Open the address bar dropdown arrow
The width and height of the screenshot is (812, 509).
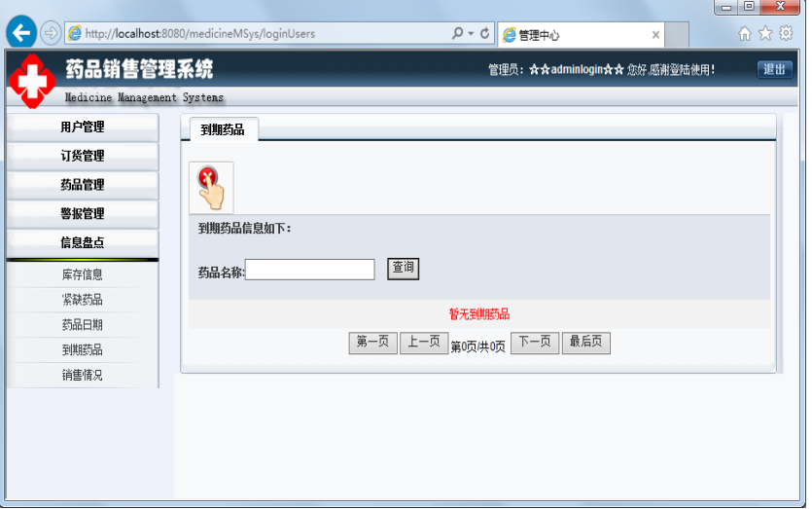tap(471, 34)
